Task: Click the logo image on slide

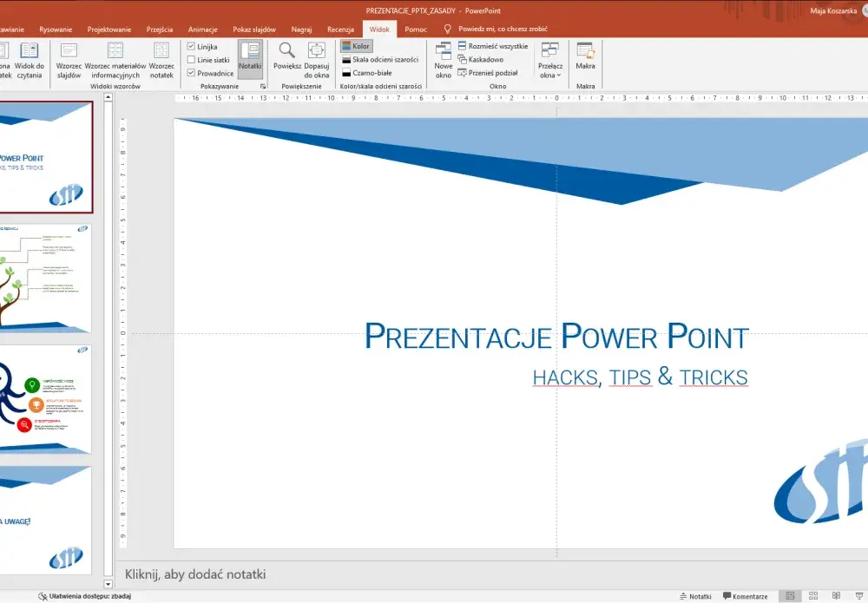Action: [821, 482]
